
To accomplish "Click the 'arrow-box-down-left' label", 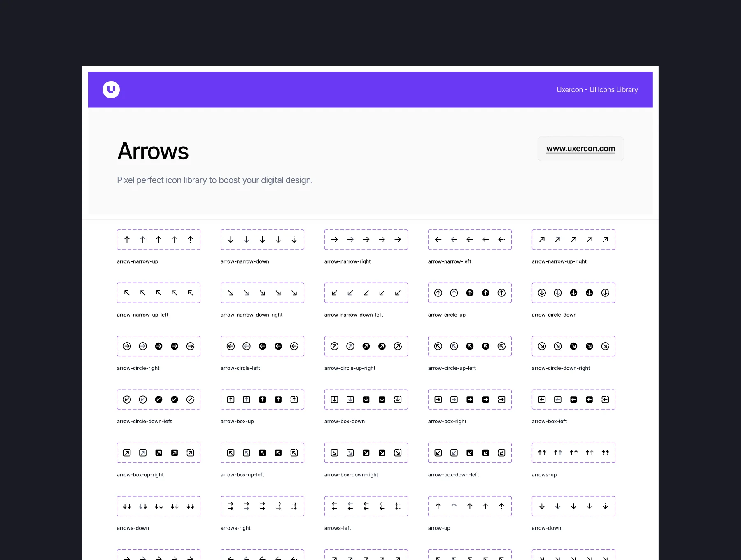I will [x=453, y=475].
